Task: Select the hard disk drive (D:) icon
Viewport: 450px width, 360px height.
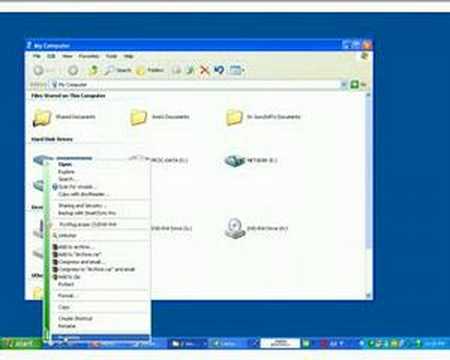Action: click(x=138, y=159)
